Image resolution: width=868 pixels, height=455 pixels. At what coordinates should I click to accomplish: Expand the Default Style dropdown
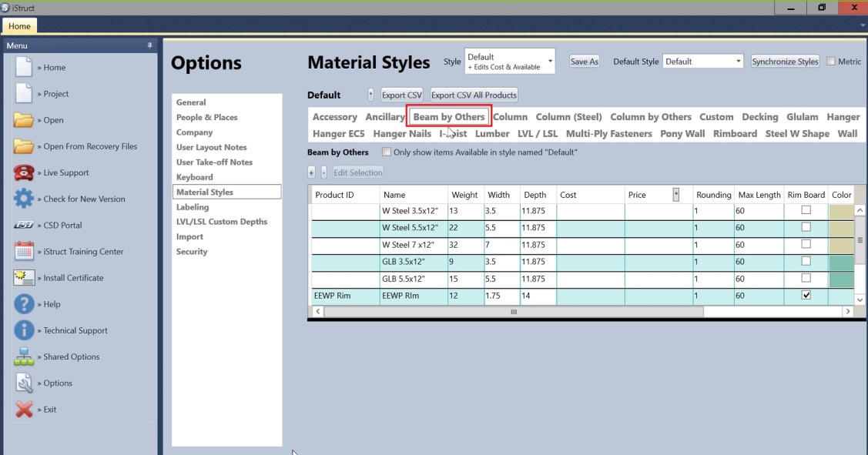737,61
